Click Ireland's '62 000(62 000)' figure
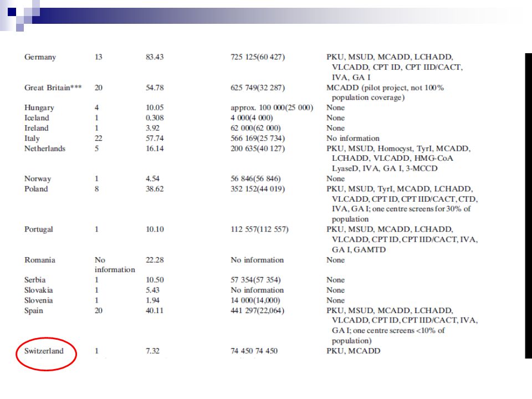 (255, 128)
